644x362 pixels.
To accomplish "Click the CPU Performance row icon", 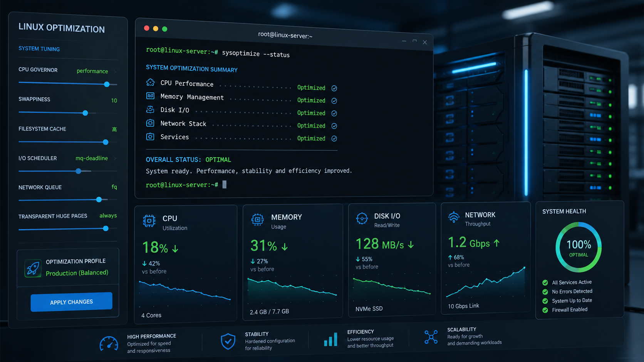I will (150, 82).
